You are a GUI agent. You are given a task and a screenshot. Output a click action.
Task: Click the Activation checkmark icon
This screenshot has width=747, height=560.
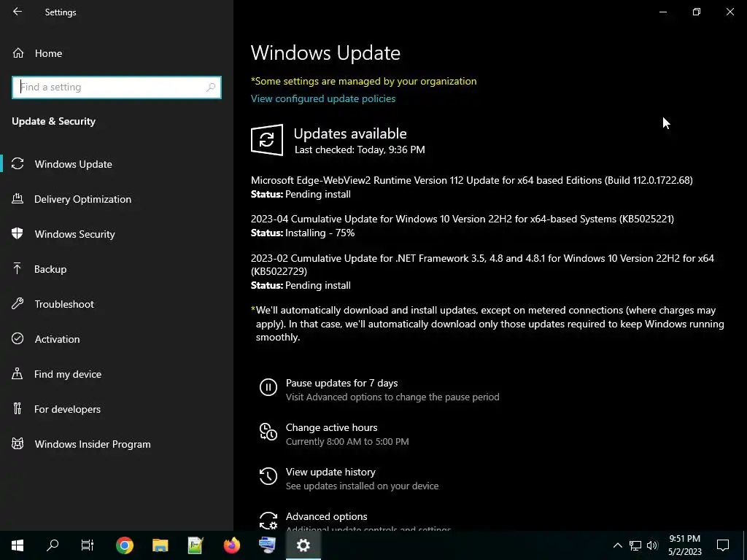pos(18,338)
